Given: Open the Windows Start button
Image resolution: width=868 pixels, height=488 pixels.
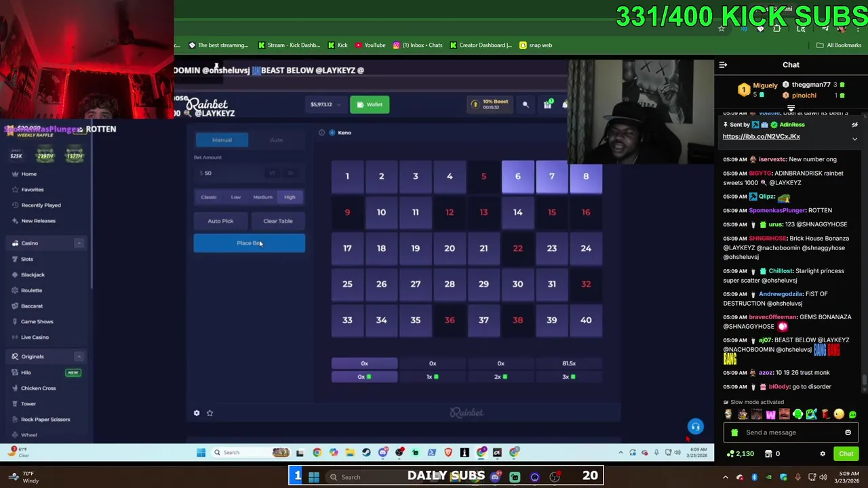Looking at the screenshot, I should [314, 477].
